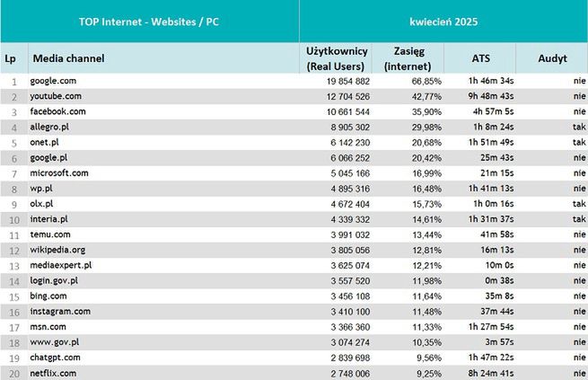Click the Audyt column header
This screenshot has height=380, width=588.
(551, 58)
